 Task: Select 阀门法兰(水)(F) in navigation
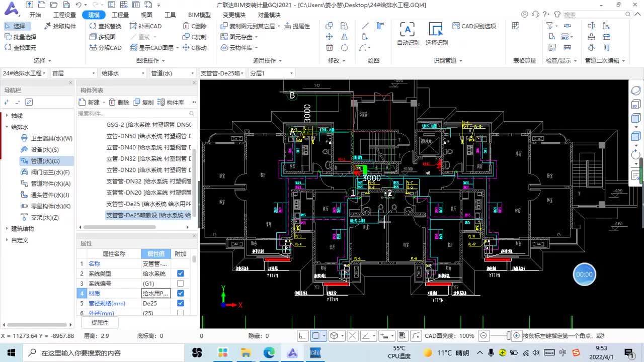coord(45,172)
